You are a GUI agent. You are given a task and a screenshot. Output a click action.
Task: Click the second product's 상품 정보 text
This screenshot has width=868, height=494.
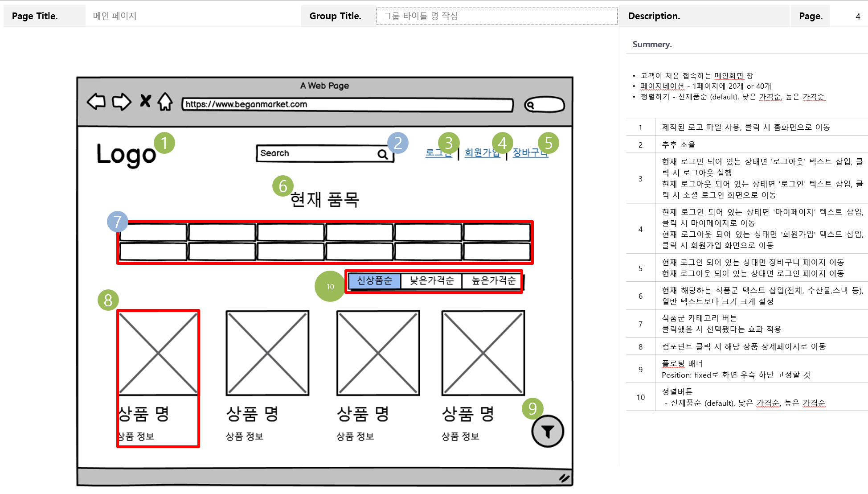tap(245, 436)
